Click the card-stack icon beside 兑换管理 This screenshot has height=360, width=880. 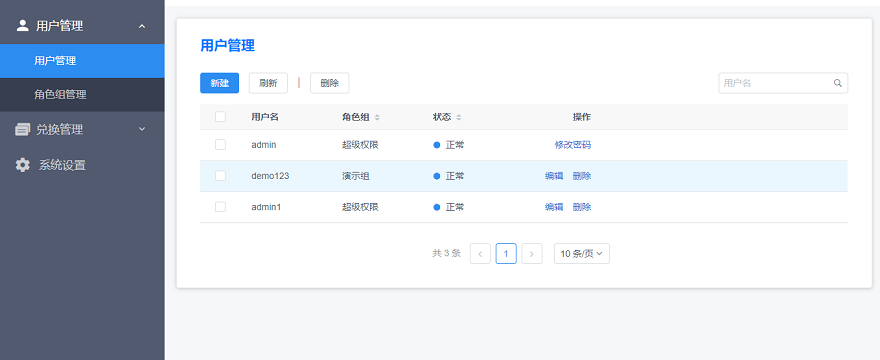point(22,130)
